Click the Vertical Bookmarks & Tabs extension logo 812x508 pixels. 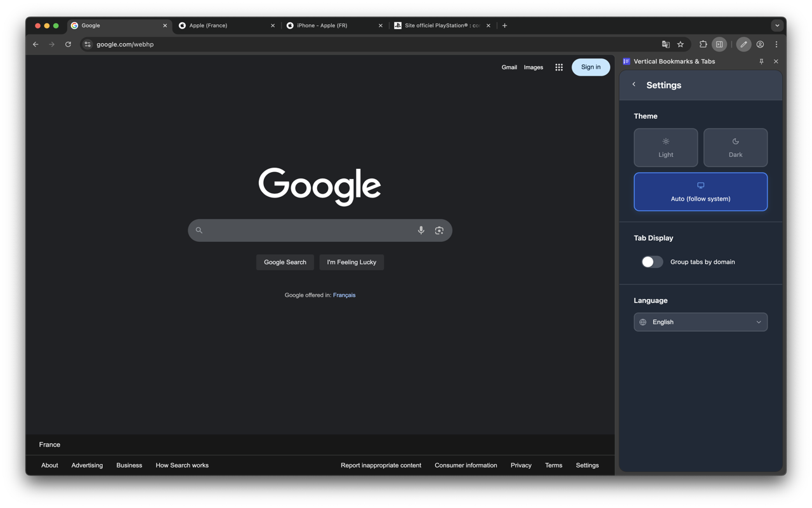point(626,62)
